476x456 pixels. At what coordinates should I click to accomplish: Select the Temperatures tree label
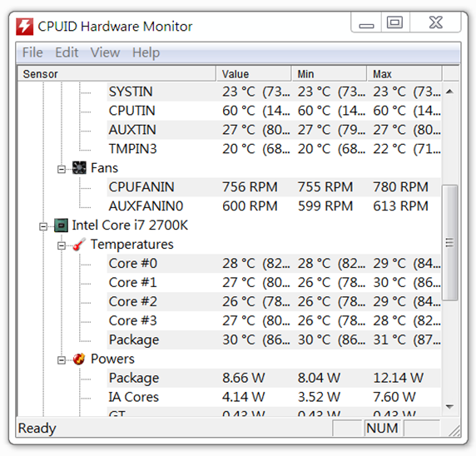132,245
